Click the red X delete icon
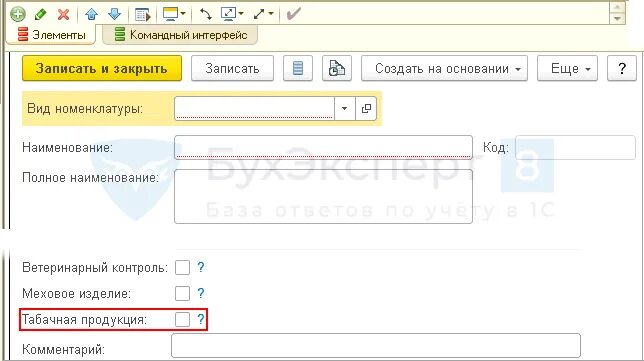Screen dimensions: 644x361 63,14
